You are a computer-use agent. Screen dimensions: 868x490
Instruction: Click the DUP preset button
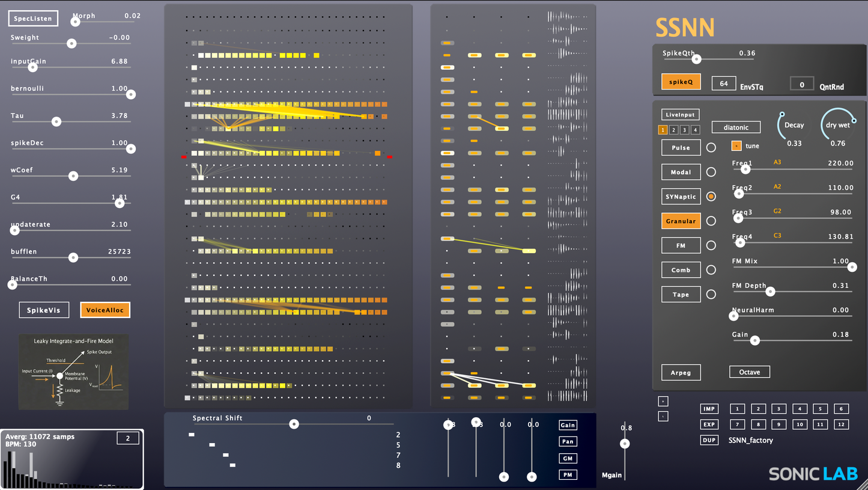click(709, 440)
